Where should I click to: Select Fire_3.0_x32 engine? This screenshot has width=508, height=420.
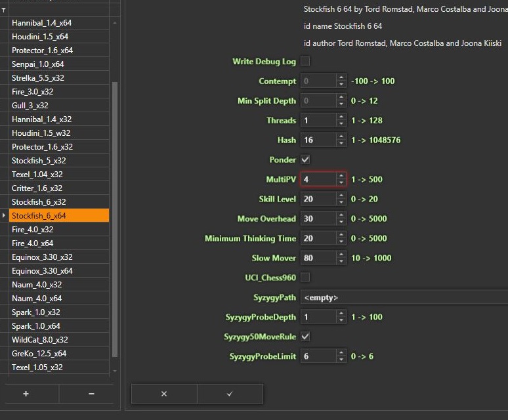(x=59, y=92)
